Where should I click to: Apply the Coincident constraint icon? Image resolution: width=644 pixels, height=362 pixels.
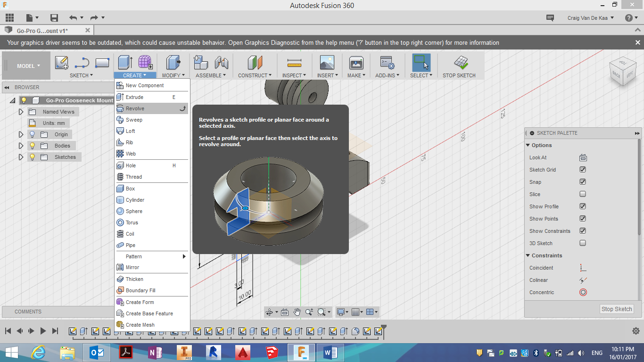coord(583,268)
